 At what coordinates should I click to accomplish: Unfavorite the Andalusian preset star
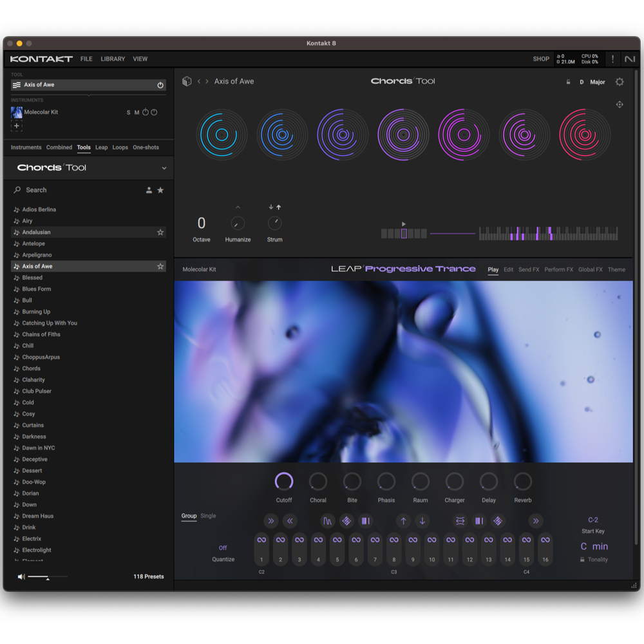[160, 232]
